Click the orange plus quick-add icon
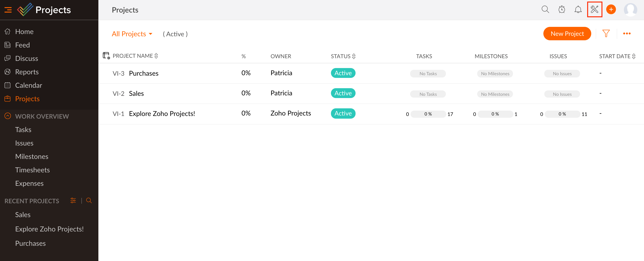The image size is (644, 261). tap(611, 9)
